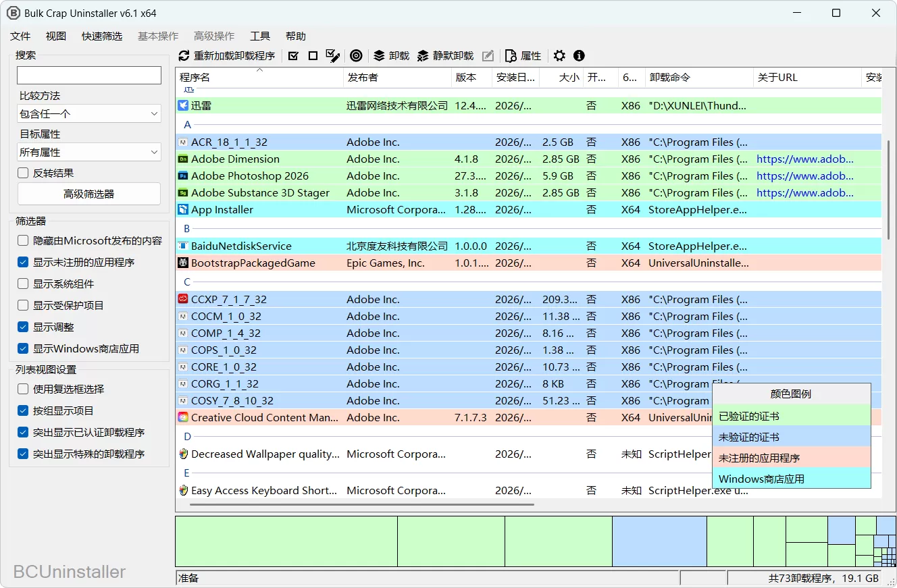选中列表中的迅雷程序行
This screenshot has width=897, height=588.
(270, 105)
